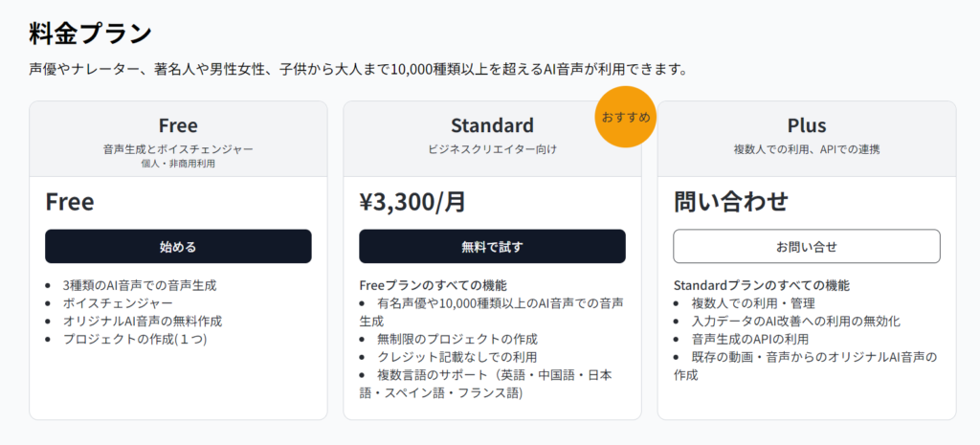Viewport: 980px width, 445px height.
Task: Select the Plus plan header title
Action: coord(807,125)
